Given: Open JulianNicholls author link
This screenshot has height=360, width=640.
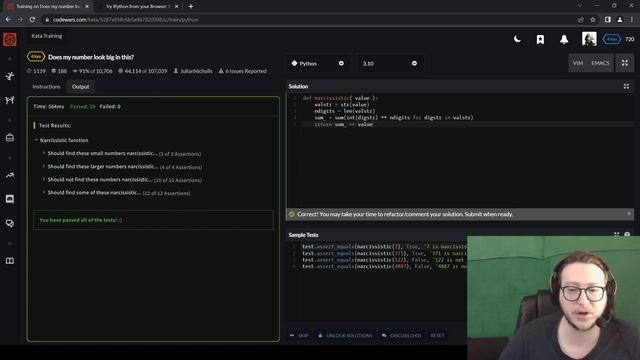Looking at the screenshot, I should tap(193, 71).
